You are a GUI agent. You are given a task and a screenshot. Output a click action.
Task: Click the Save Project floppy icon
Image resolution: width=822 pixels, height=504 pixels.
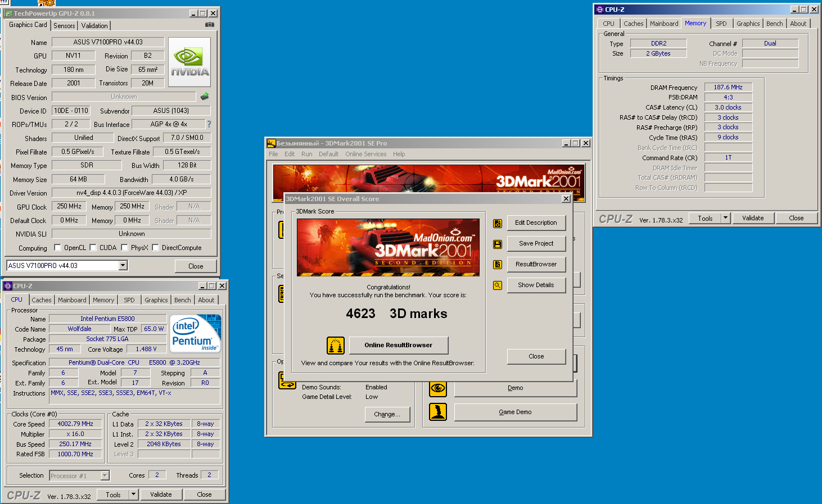click(x=498, y=244)
